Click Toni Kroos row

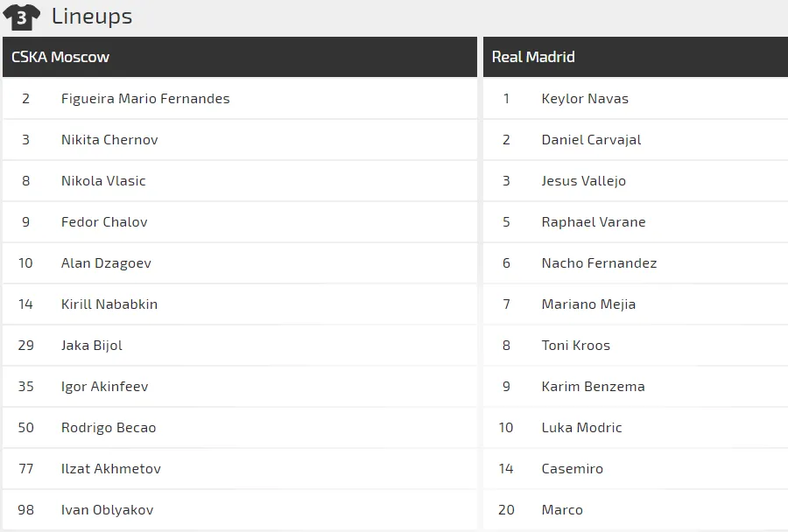click(x=575, y=346)
